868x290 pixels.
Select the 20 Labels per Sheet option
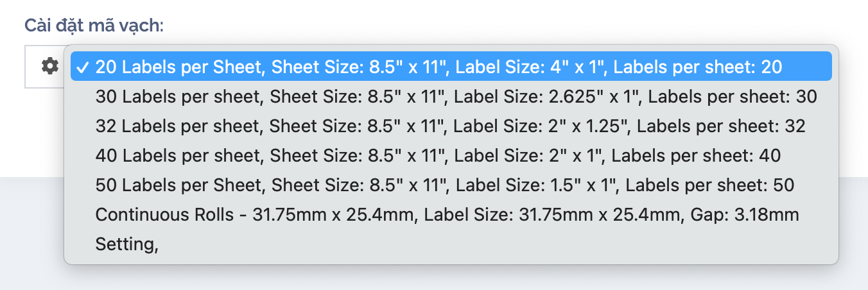click(x=438, y=67)
